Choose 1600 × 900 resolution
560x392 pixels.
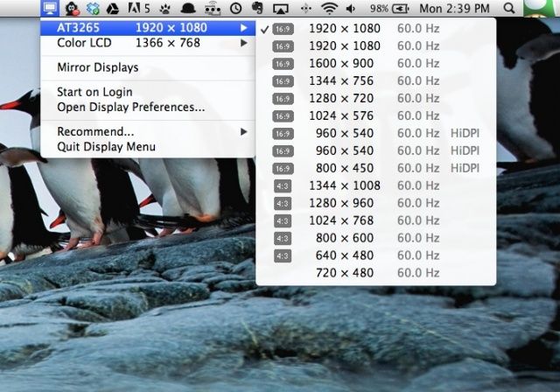tap(344, 63)
